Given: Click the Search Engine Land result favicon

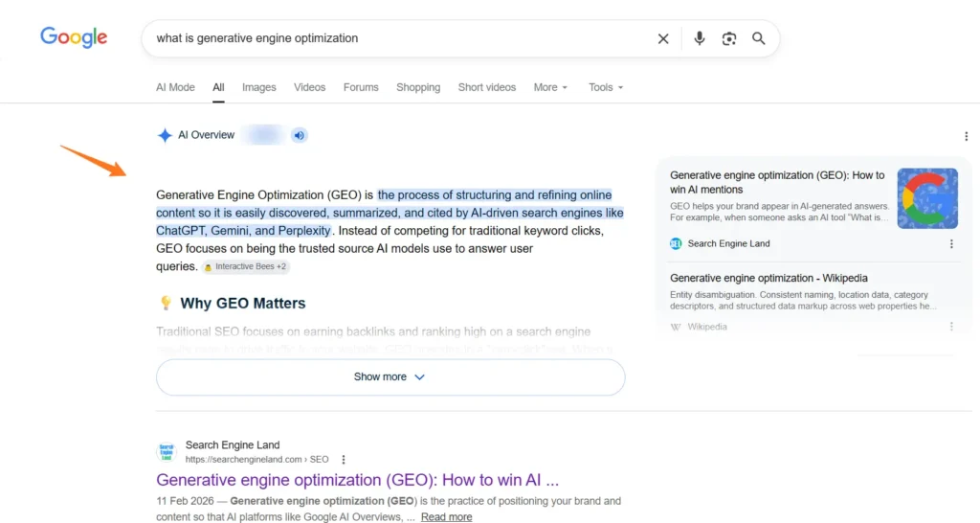Looking at the screenshot, I should pos(167,452).
